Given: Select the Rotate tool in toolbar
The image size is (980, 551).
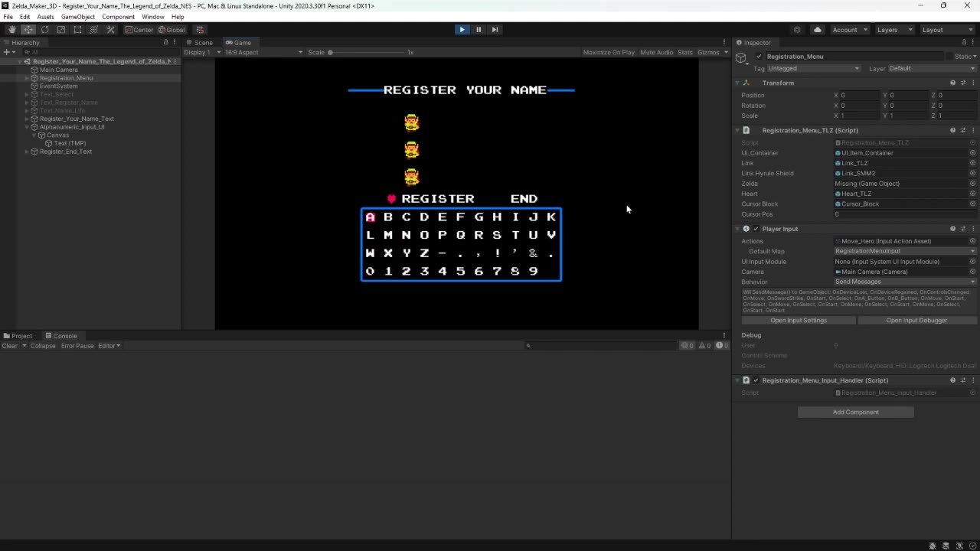Looking at the screenshot, I should 44,30.
